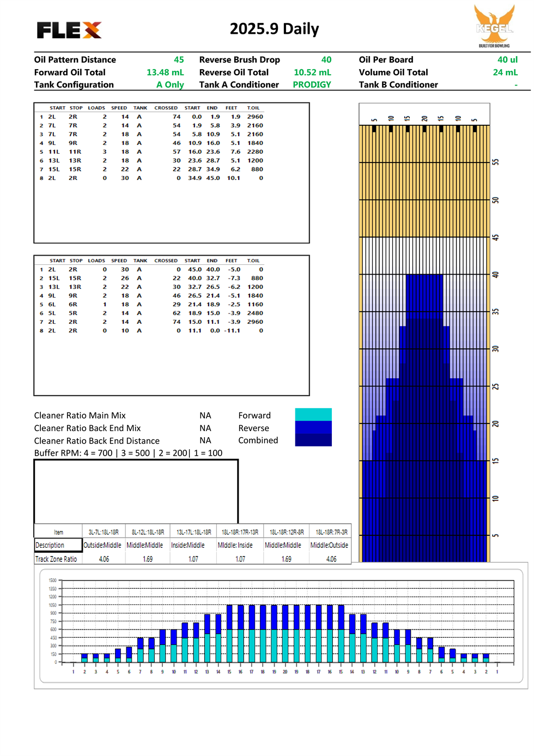This screenshot has height=756, width=534.
Task: Click the Item column header
Action: click(x=58, y=532)
